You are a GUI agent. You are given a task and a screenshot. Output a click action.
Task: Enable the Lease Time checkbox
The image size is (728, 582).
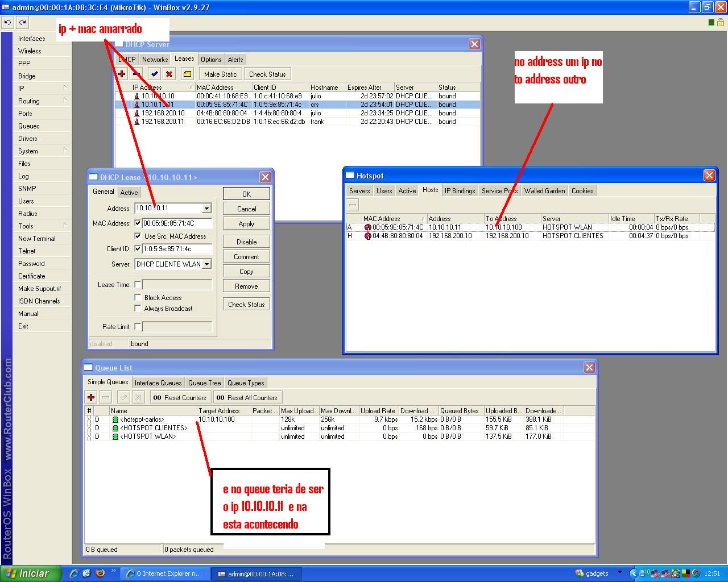(138, 284)
